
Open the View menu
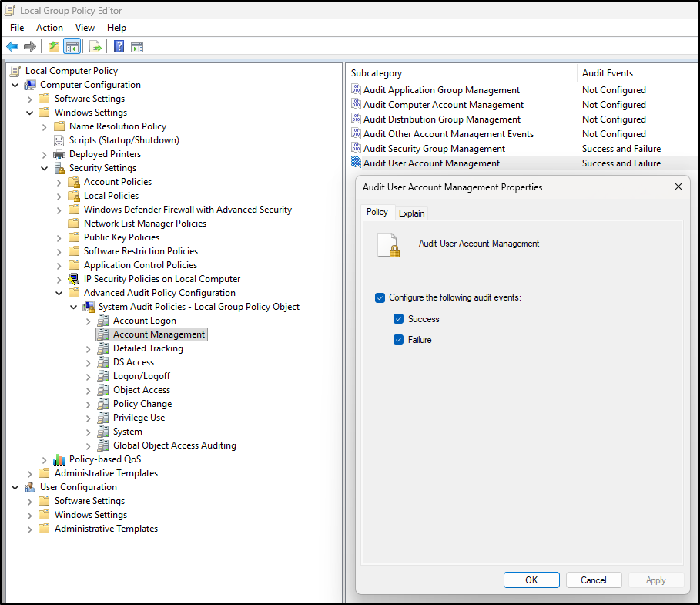[x=85, y=28]
